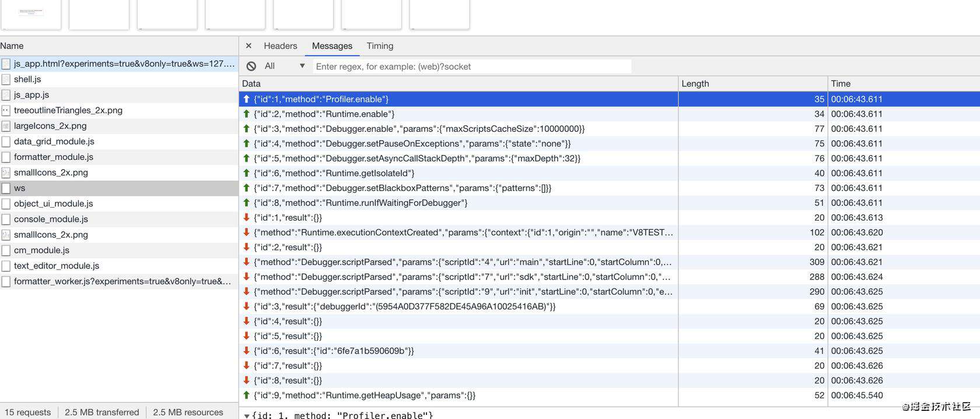Click length value 309 cell
Image resolution: width=980 pixels, height=419 pixels.
coord(753,262)
